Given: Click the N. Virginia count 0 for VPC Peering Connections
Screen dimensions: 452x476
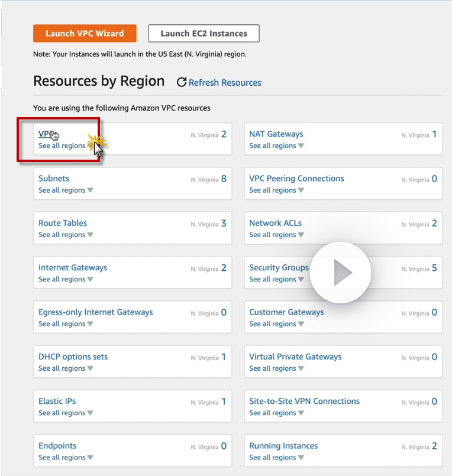Looking at the screenshot, I should 435,179.
